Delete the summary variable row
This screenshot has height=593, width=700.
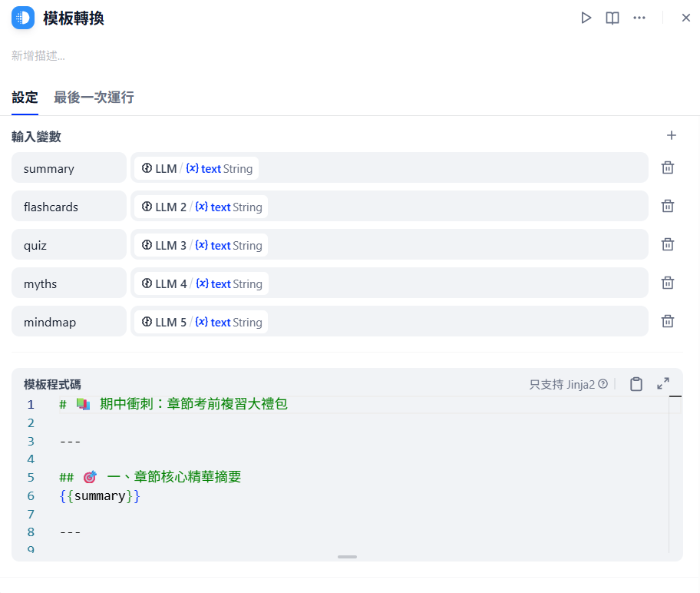click(668, 167)
